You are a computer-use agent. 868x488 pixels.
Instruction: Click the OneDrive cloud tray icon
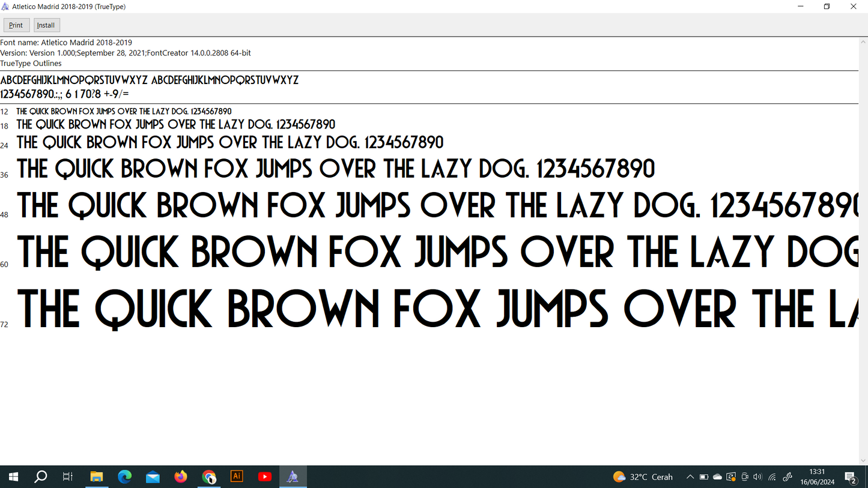[717, 477]
